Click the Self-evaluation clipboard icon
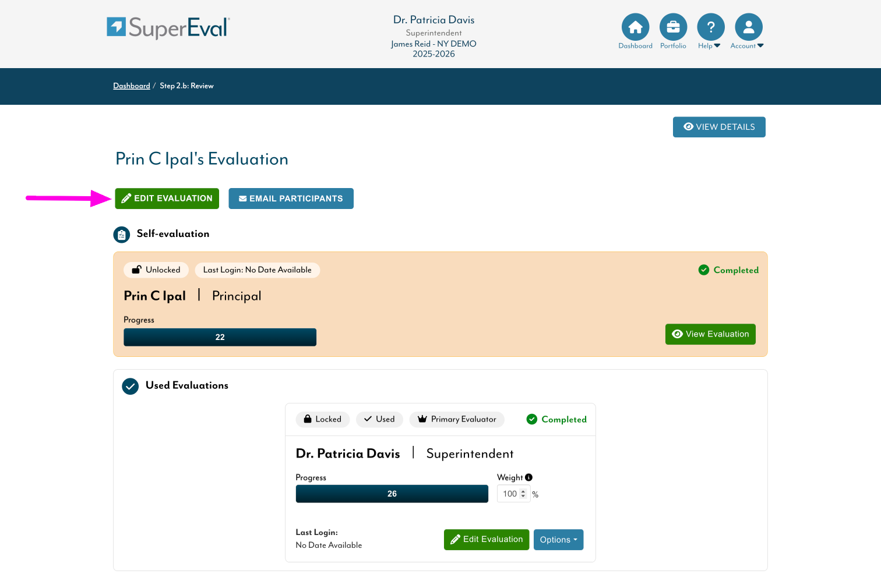881x588 pixels. click(x=121, y=235)
